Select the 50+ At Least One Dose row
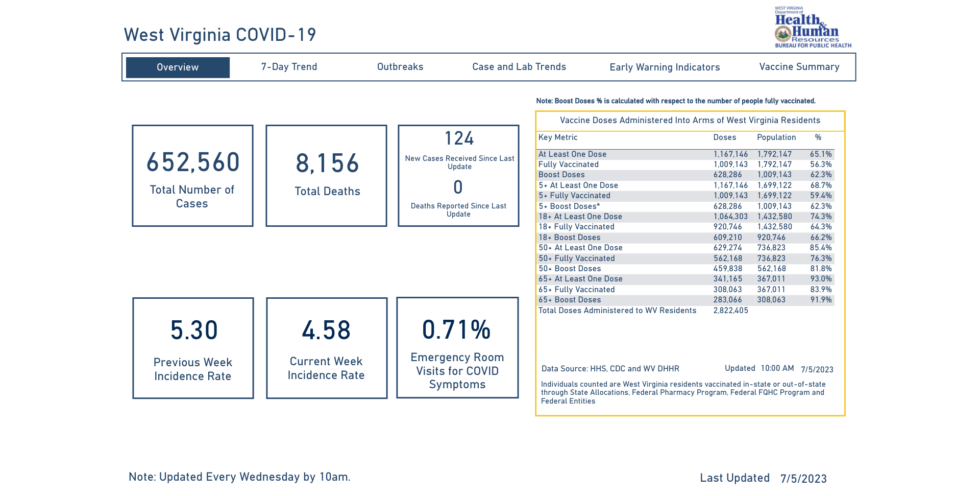Viewport: 980px width, 496px height. [x=685, y=248]
